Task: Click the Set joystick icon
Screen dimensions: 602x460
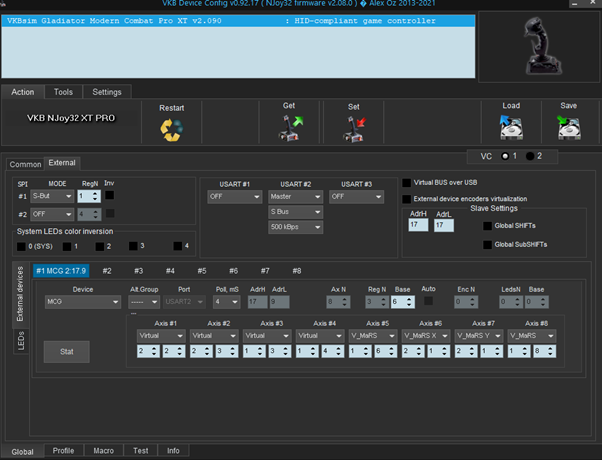Action: tap(354, 130)
